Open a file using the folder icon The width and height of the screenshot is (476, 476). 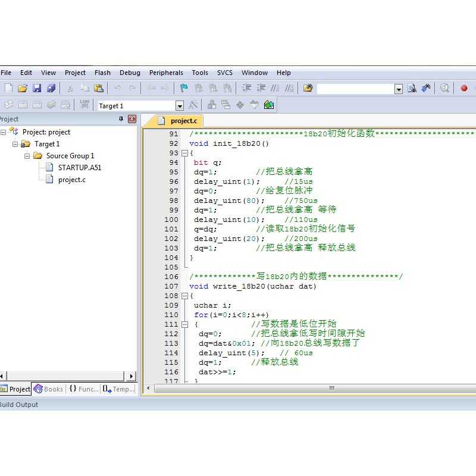tap(23, 88)
